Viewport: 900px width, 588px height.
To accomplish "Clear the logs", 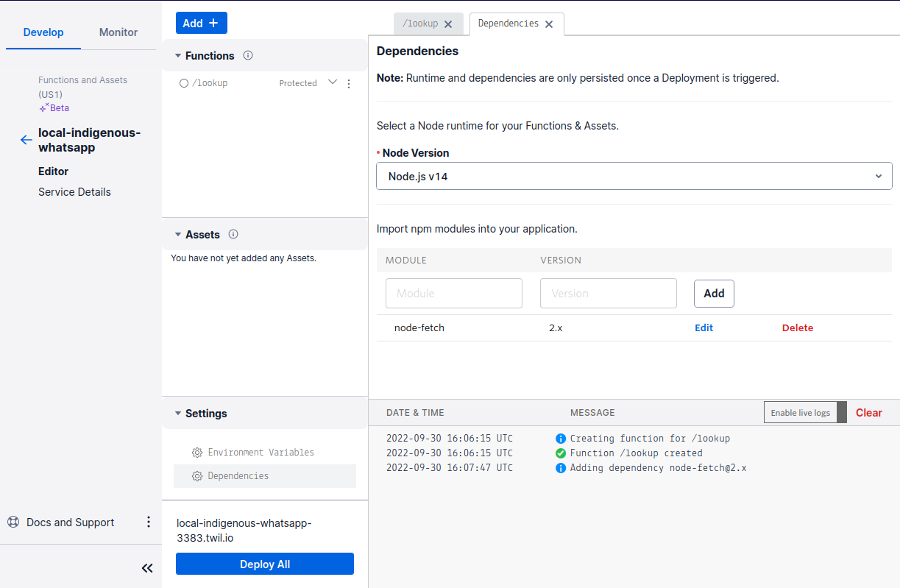I will coord(869,413).
